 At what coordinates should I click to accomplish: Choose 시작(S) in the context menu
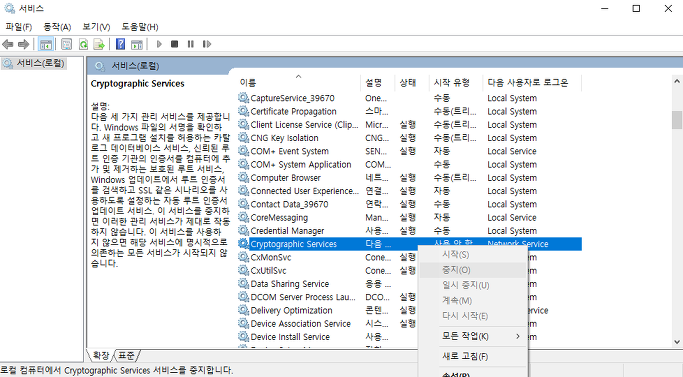click(473, 255)
